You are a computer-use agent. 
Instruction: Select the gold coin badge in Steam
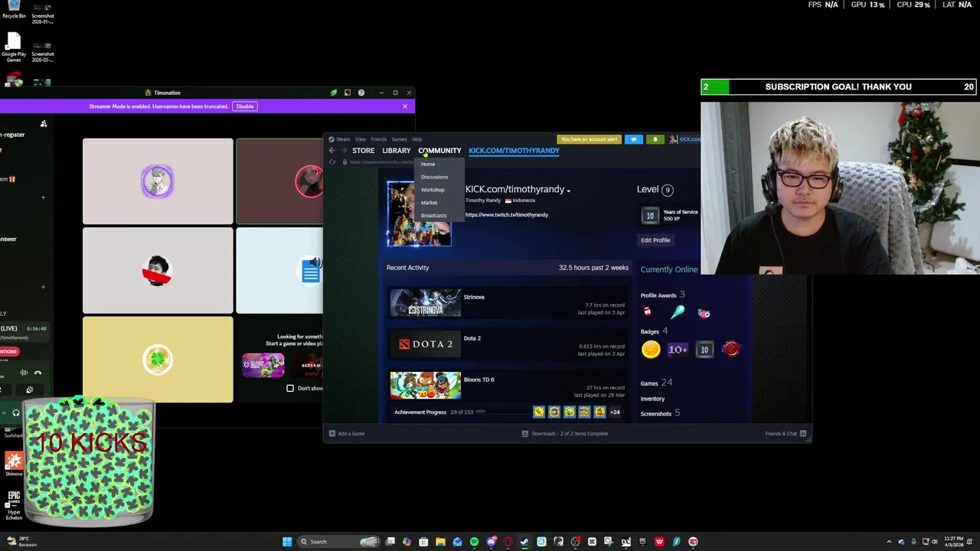tap(651, 350)
